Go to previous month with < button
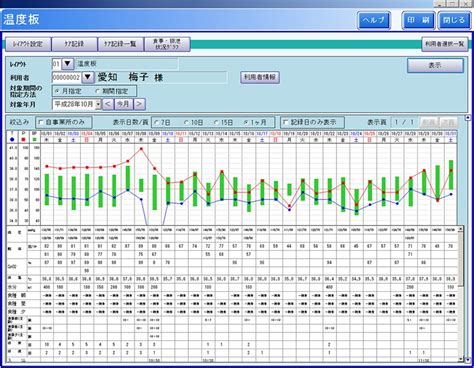474x368 pixels. (107, 104)
